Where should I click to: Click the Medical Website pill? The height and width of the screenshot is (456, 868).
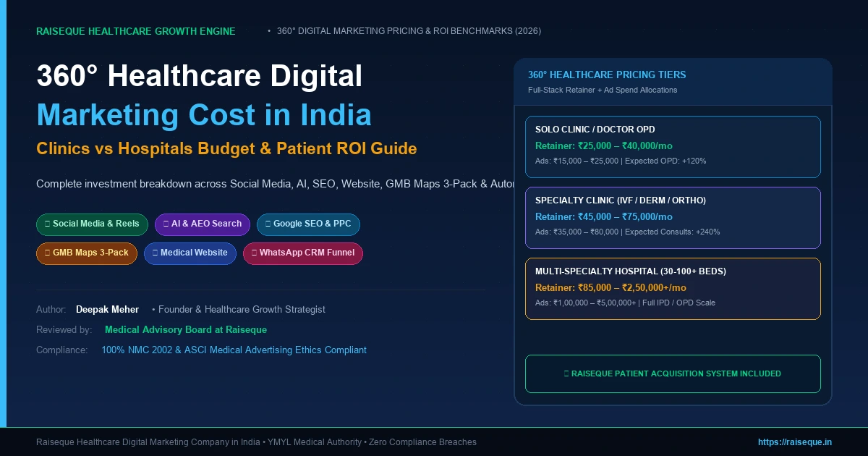click(190, 253)
